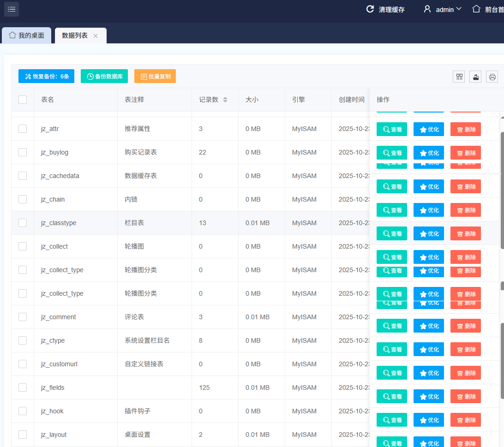The height and width of the screenshot is (447, 504).
Task: Click the orange 批量复制 button
Action: (x=155, y=76)
